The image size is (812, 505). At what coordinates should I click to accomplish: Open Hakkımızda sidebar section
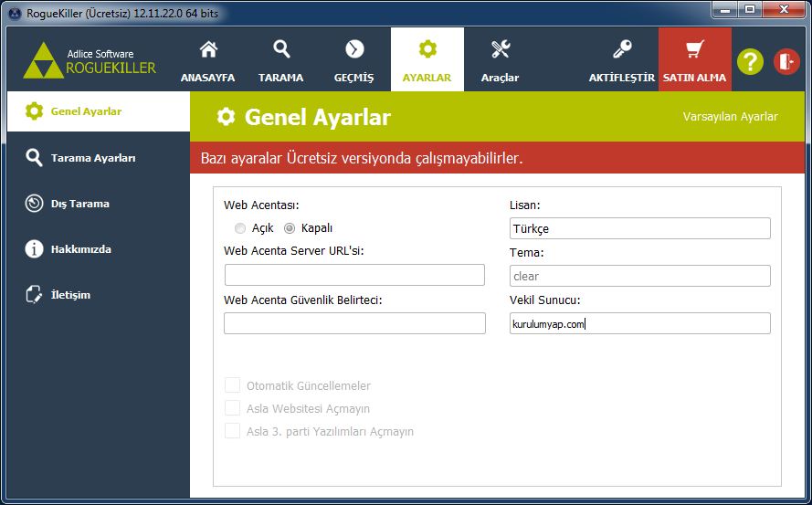pos(99,249)
